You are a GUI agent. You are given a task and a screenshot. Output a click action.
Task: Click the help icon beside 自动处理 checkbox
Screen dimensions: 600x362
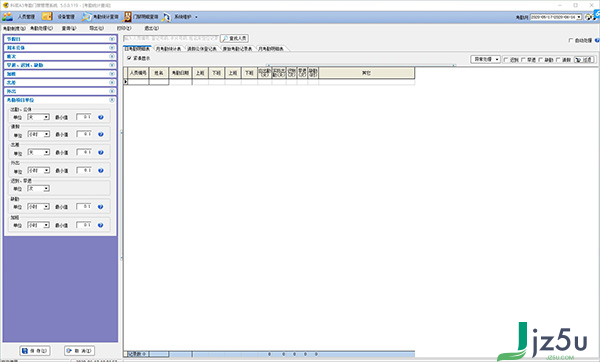coord(597,40)
